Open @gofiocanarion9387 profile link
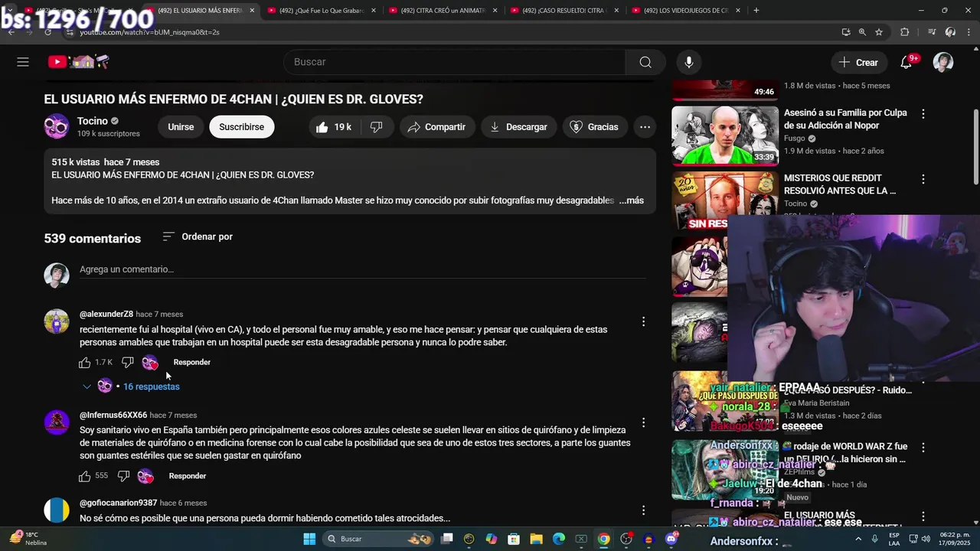Screen dimensions: 980x551 (119, 503)
